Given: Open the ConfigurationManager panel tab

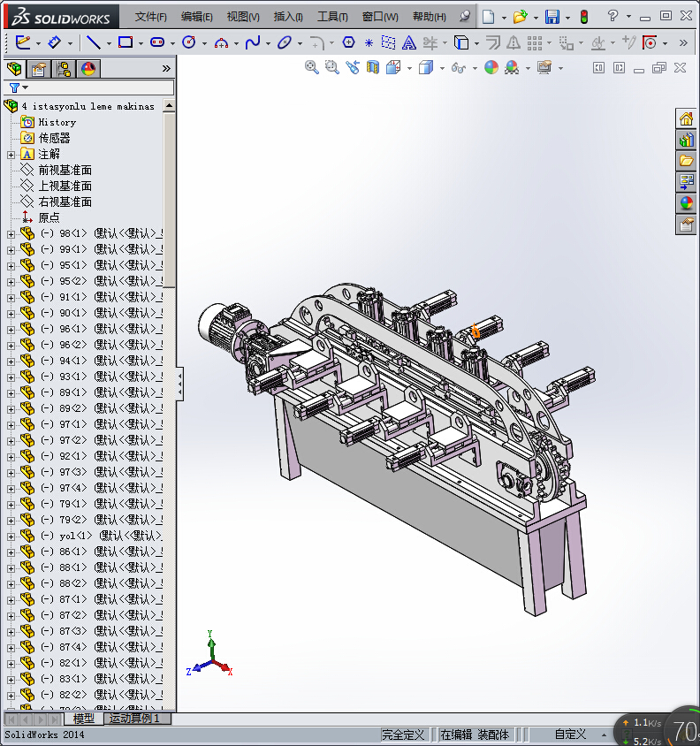Looking at the screenshot, I should point(64,69).
